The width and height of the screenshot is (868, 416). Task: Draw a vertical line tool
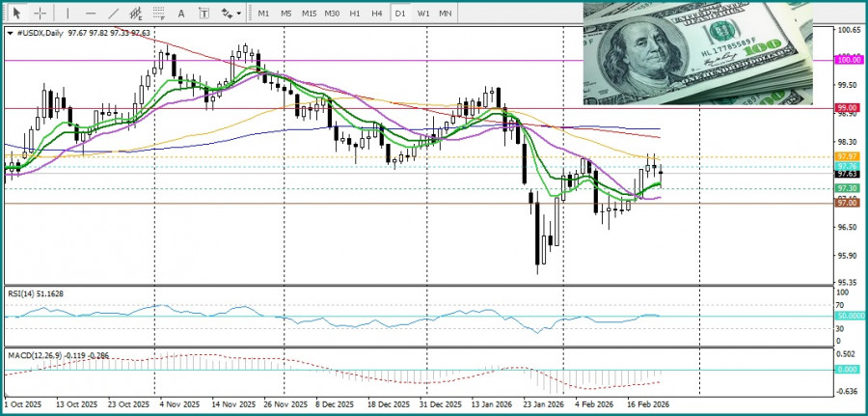point(67,14)
